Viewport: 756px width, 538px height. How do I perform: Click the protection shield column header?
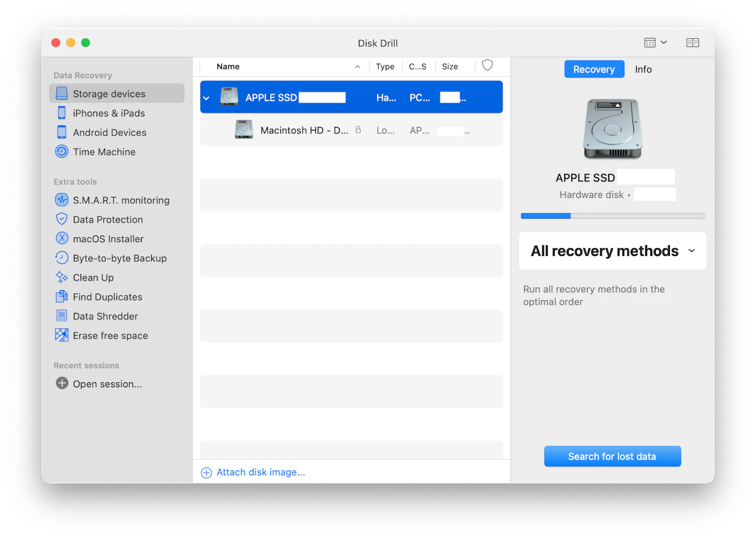coord(487,65)
